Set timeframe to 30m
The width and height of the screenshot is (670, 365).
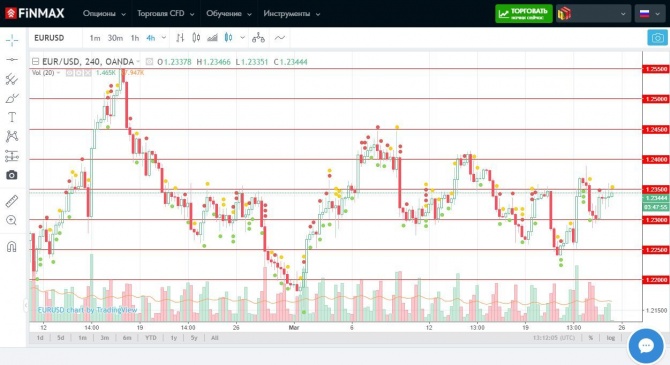115,38
